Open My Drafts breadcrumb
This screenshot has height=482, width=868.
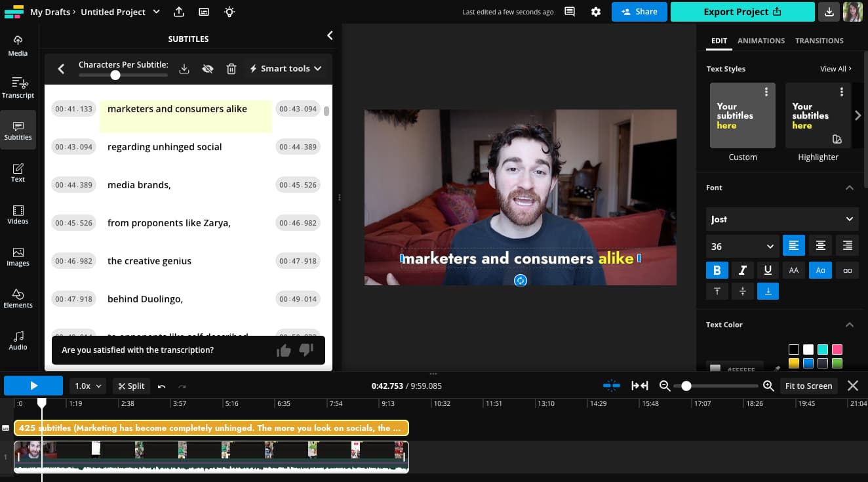pos(51,12)
